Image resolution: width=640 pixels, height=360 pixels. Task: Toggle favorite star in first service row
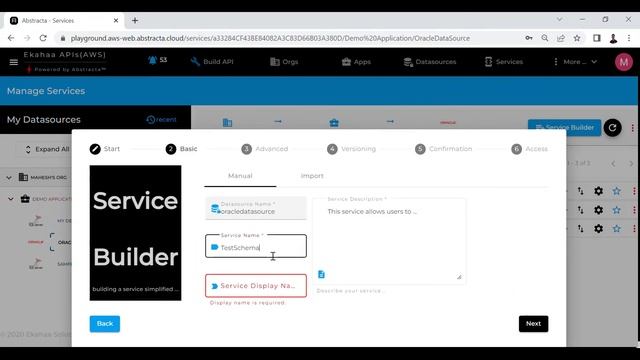click(616, 191)
